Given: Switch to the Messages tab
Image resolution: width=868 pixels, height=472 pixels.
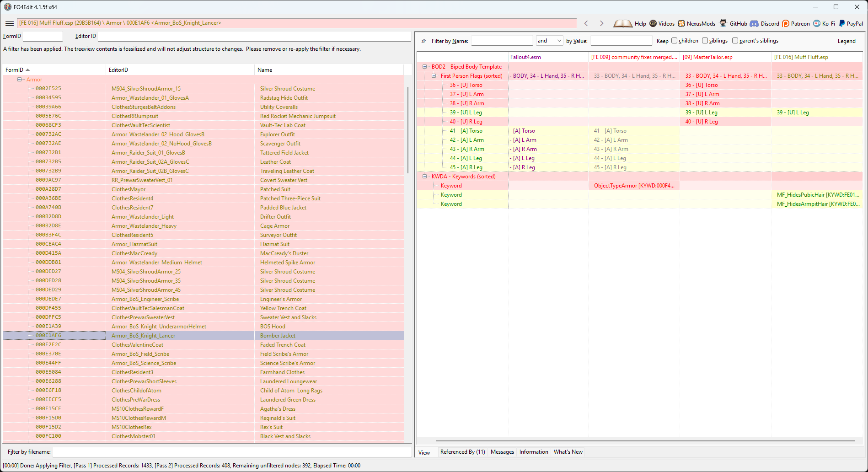Looking at the screenshot, I should (502, 452).
